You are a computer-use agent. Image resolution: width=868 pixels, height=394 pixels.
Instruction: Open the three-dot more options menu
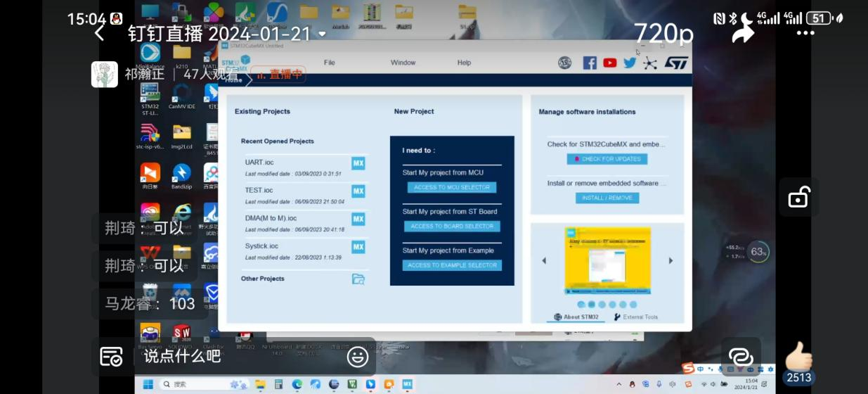805,33
